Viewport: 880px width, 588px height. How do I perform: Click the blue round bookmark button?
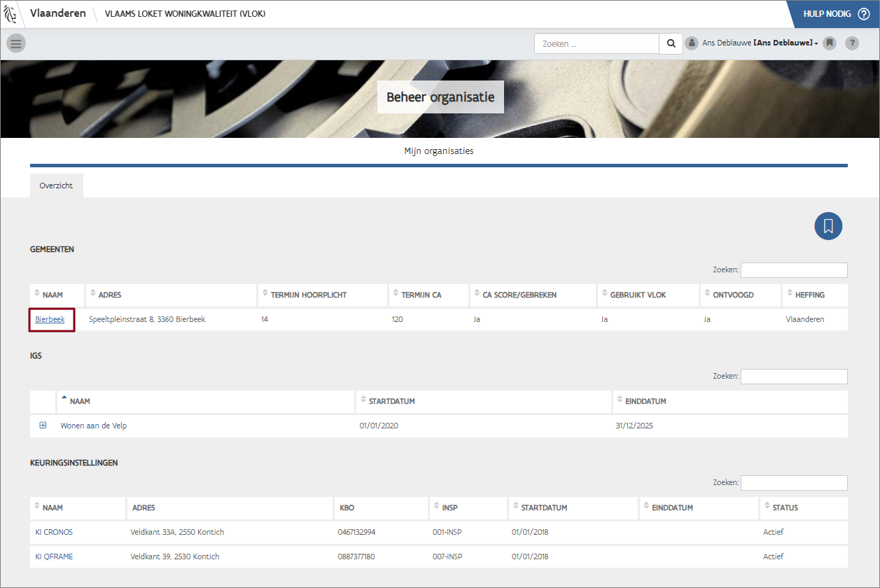click(828, 226)
